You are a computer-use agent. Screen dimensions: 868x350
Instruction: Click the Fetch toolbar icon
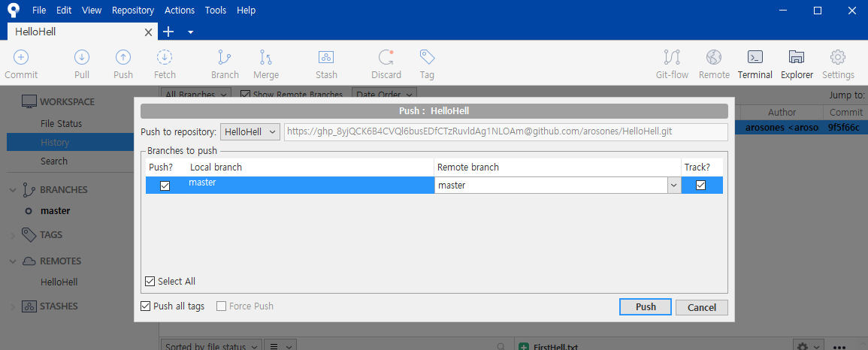click(165, 57)
